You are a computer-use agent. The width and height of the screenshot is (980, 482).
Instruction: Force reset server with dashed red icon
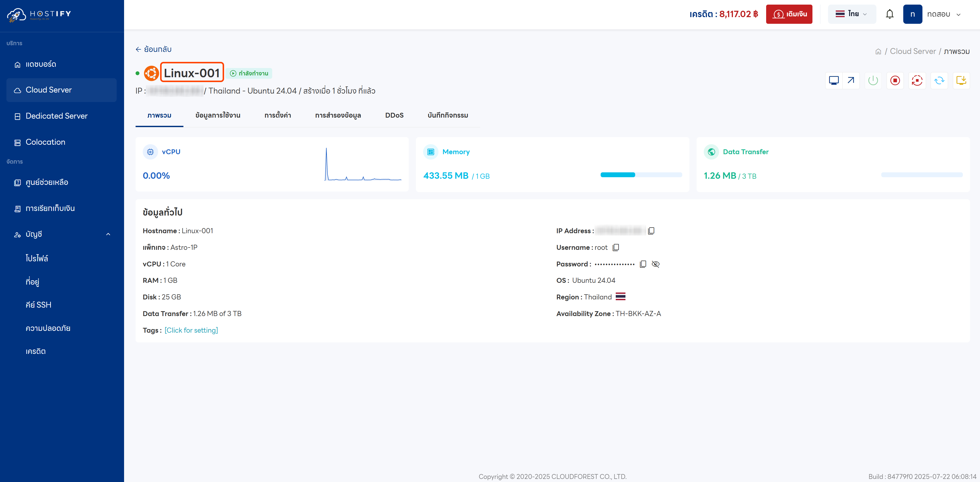pyautogui.click(x=917, y=80)
